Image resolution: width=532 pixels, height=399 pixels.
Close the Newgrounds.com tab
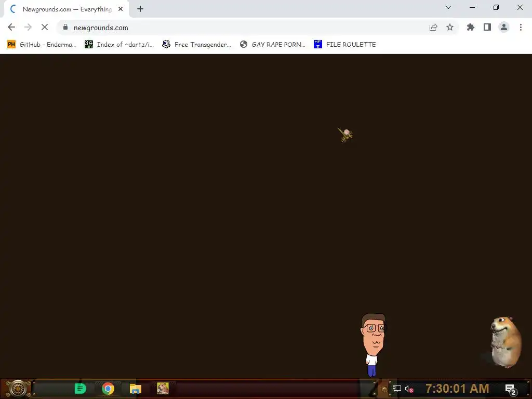pos(121,9)
